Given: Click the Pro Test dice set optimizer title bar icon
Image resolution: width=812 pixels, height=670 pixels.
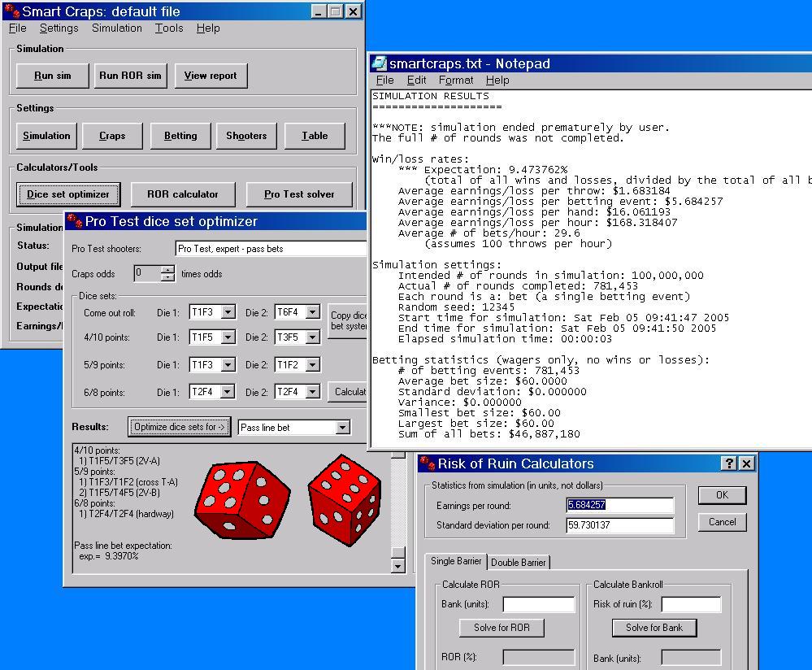Looking at the screenshot, I should 74,221.
